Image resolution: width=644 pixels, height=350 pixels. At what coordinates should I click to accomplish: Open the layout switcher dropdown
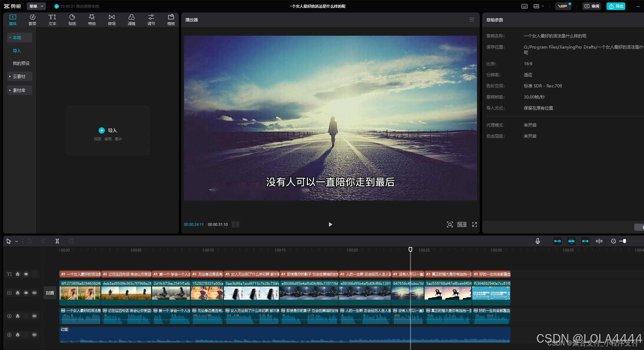[538, 6]
